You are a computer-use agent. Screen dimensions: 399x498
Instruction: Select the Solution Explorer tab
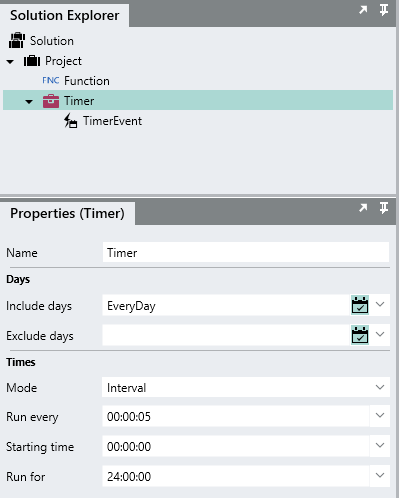(x=65, y=15)
